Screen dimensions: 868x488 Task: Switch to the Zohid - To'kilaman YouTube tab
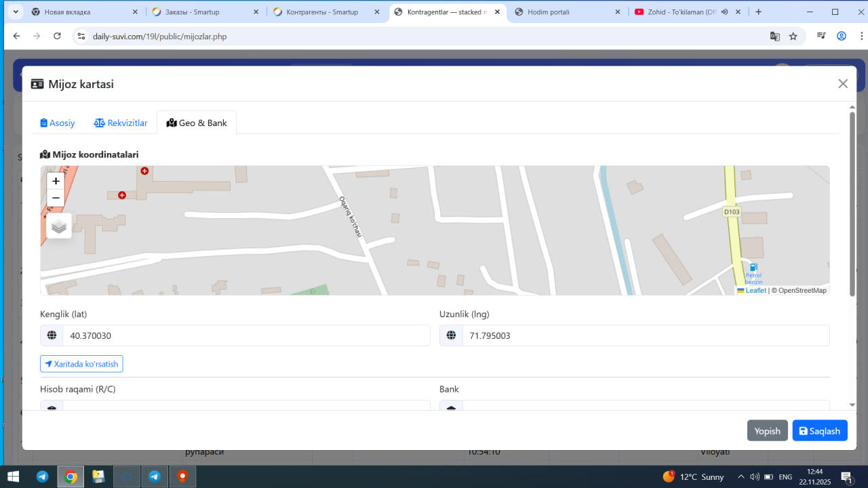tap(680, 12)
